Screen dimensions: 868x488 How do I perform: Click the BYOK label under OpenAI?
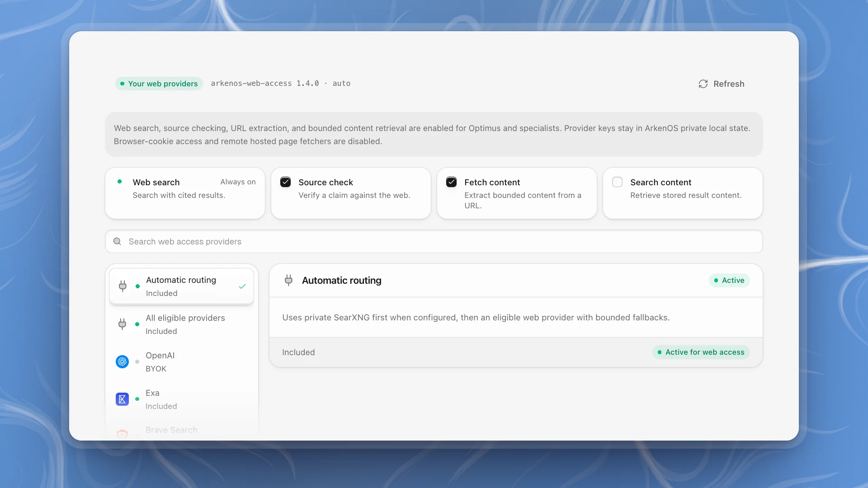click(x=156, y=368)
